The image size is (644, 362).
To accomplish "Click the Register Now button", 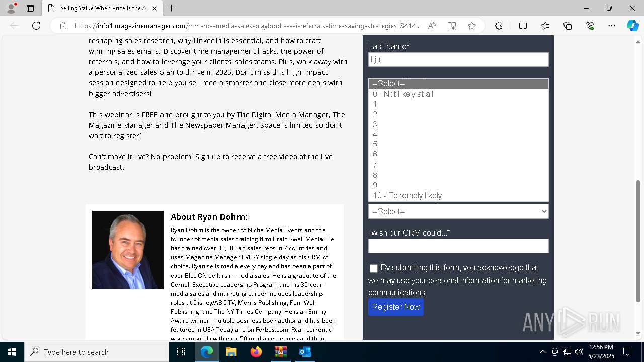I will [x=396, y=307].
